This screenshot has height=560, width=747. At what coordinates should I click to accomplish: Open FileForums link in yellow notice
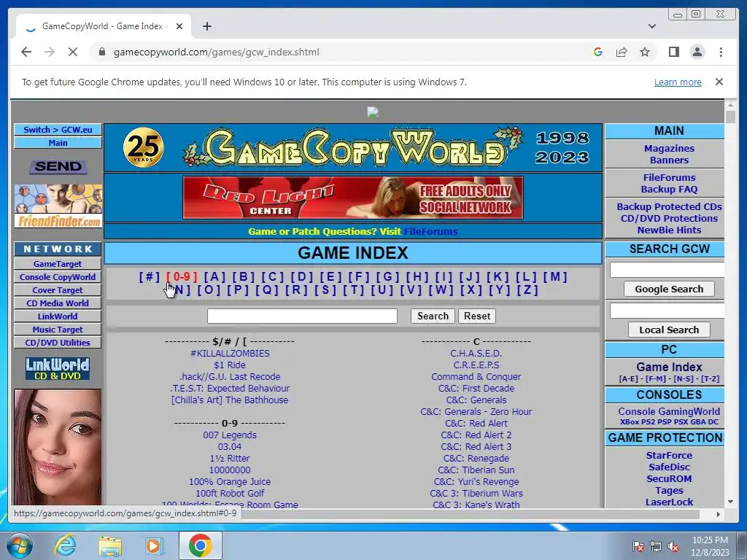[x=430, y=231]
